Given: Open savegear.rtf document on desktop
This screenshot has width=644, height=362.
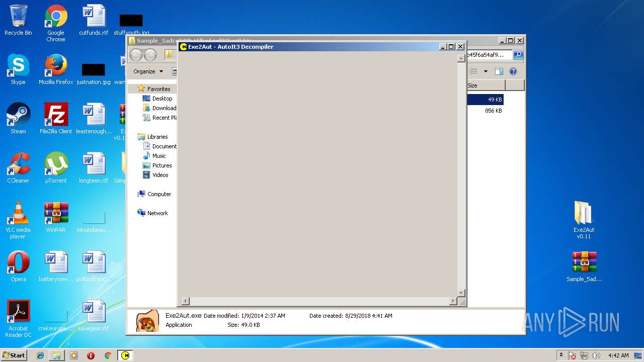Looking at the screenshot, I should click(x=94, y=316).
